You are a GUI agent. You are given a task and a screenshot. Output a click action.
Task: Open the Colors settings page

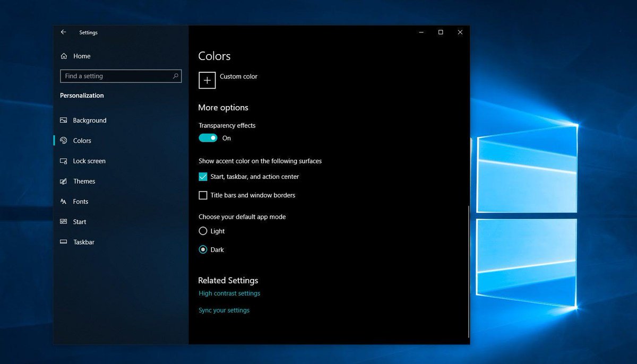click(x=82, y=140)
